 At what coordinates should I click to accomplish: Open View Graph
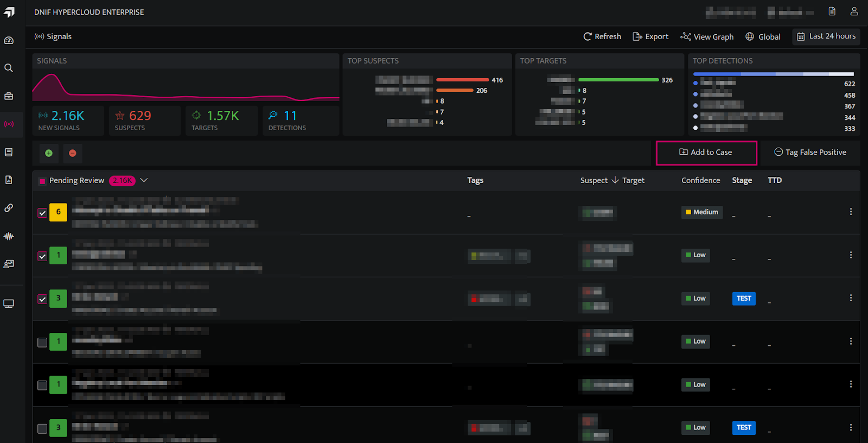point(707,36)
